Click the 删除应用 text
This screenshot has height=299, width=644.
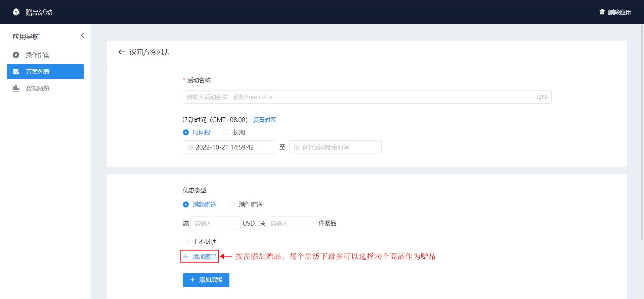(x=620, y=12)
